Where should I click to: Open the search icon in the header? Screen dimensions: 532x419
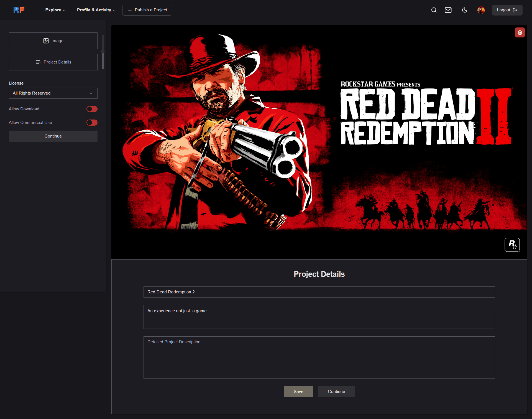click(434, 10)
